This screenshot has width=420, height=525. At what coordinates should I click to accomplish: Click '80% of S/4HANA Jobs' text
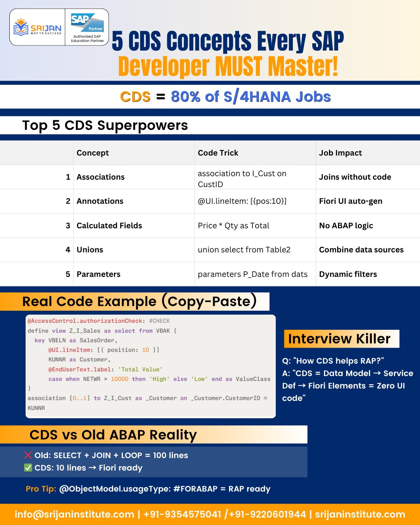[x=251, y=97]
